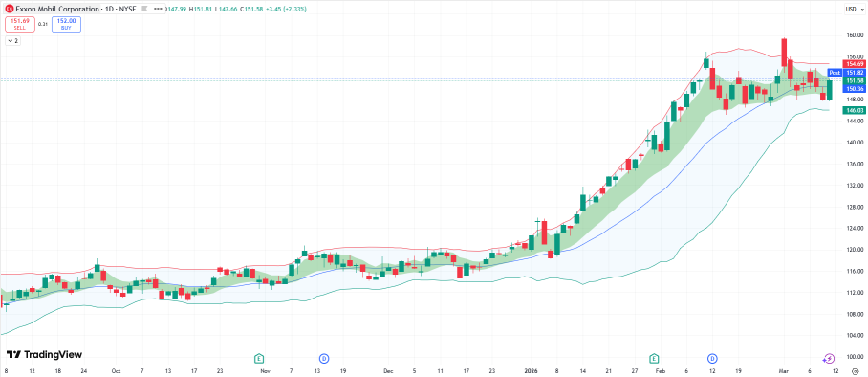Open the February dividend D marker
The height and width of the screenshot is (377, 868).
tap(712, 358)
